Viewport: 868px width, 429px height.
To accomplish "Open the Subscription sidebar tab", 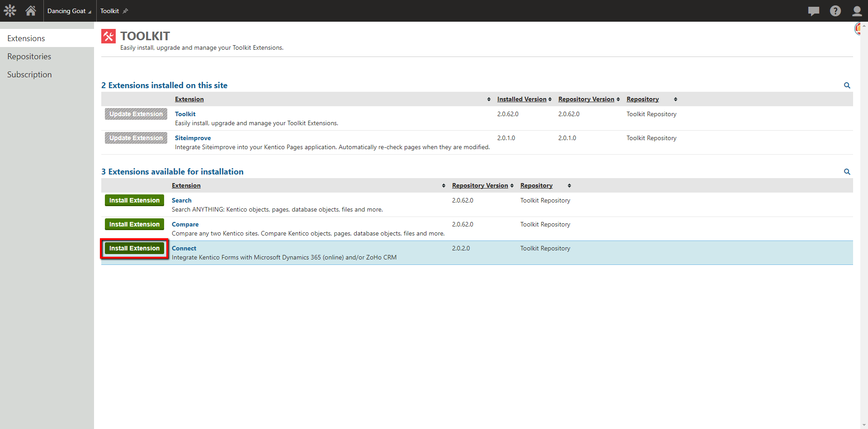I will [x=47, y=74].
